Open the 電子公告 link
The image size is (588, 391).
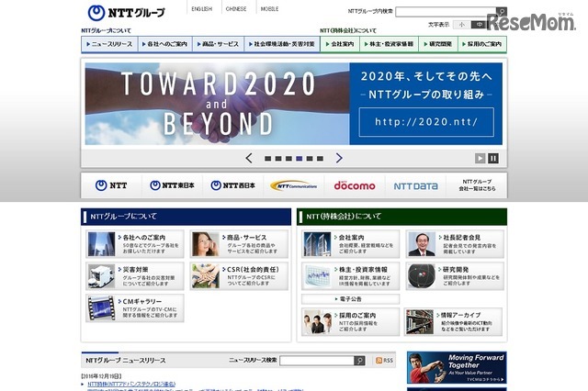pyautogui.click(x=351, y=299)
